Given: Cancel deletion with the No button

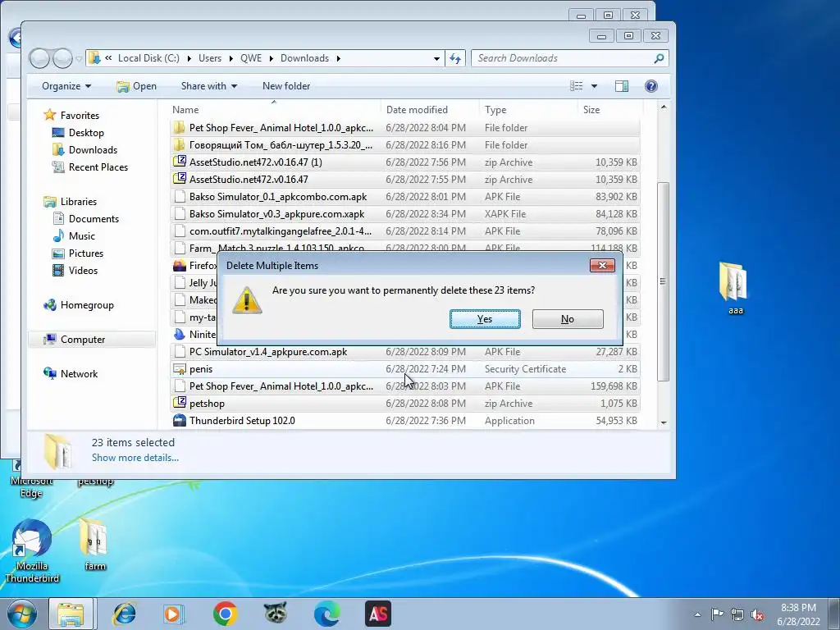Looking at the screenshot, I should tap(568, 319).
